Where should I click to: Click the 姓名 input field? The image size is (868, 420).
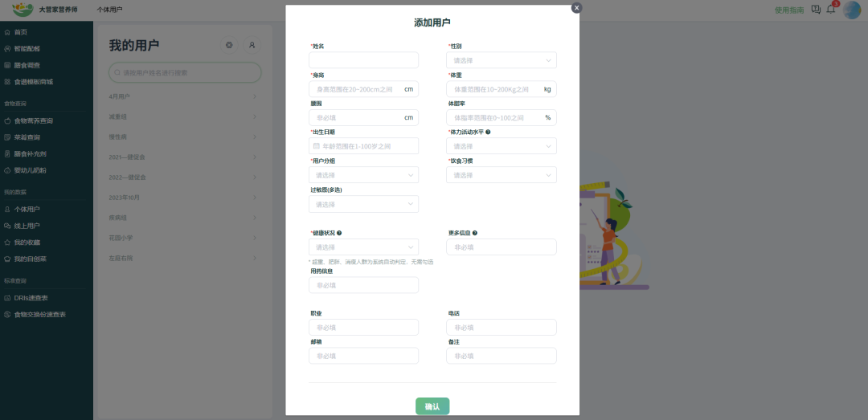(364, 60)
